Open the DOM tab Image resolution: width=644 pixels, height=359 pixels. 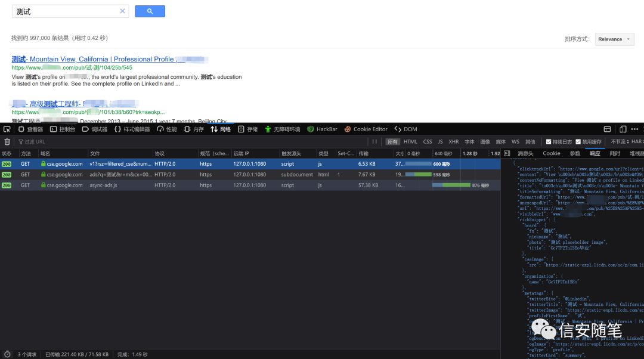click(406, 129)
